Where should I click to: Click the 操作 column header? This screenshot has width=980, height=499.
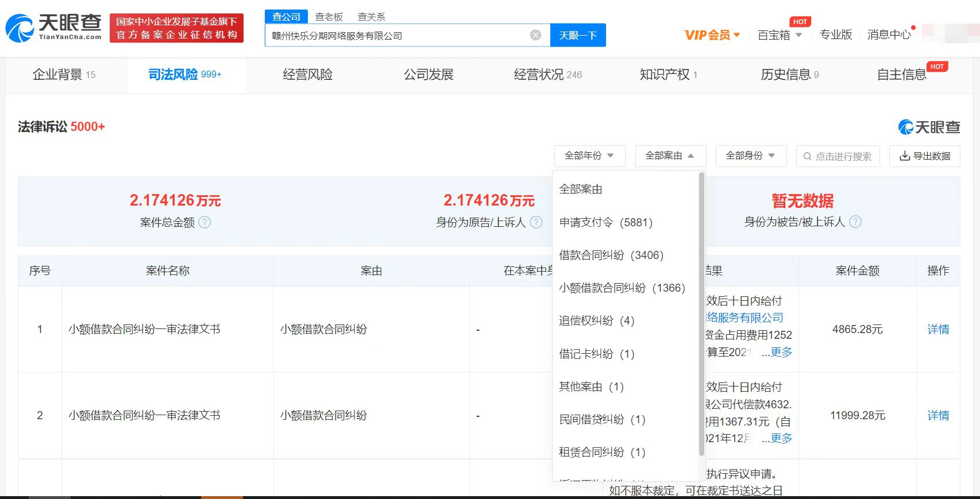tap(938, 270)
